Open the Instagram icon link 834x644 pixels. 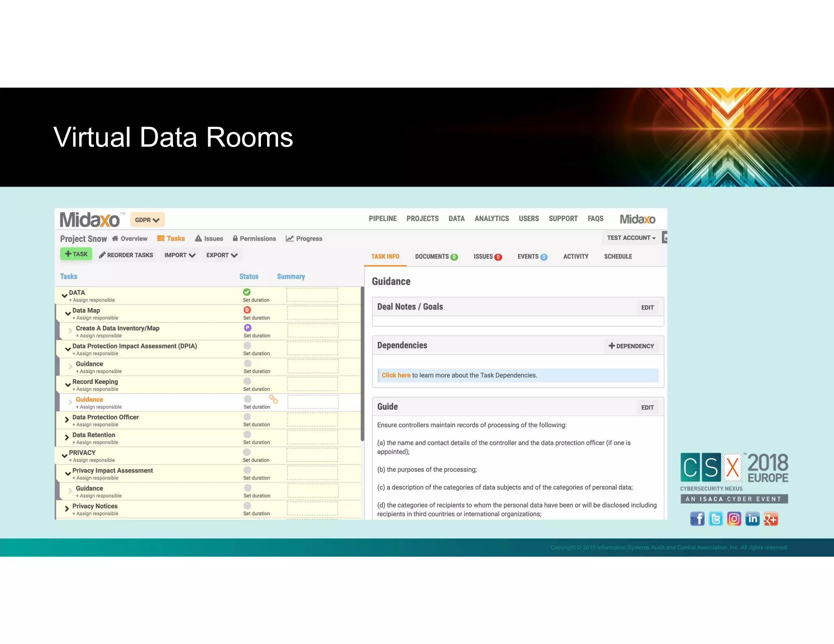[734, 519]
